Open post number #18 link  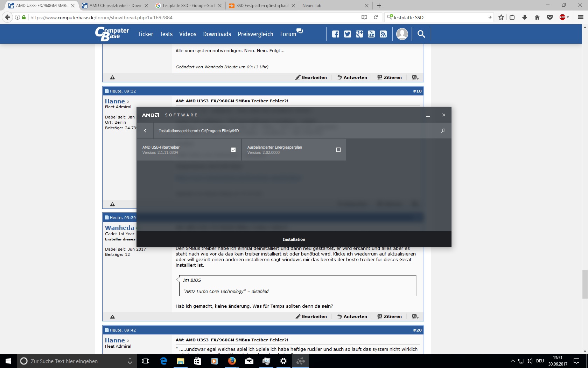click(x=417, y=91)
